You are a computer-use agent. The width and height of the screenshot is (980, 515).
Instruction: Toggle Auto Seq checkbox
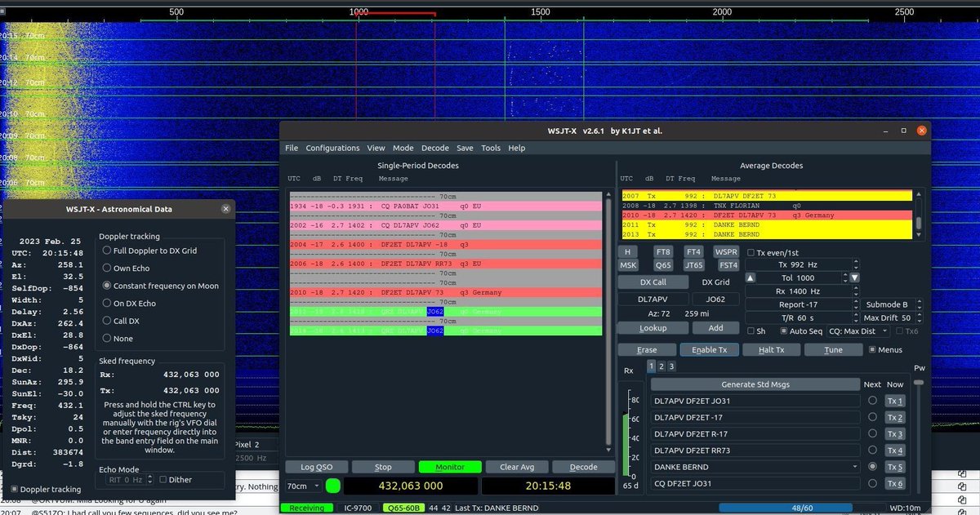pos(784,331)
